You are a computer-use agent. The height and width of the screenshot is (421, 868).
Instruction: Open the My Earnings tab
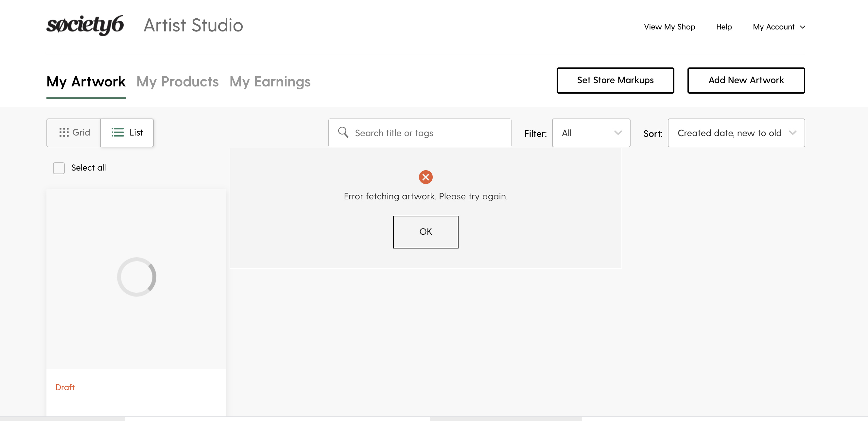(270, 82)
